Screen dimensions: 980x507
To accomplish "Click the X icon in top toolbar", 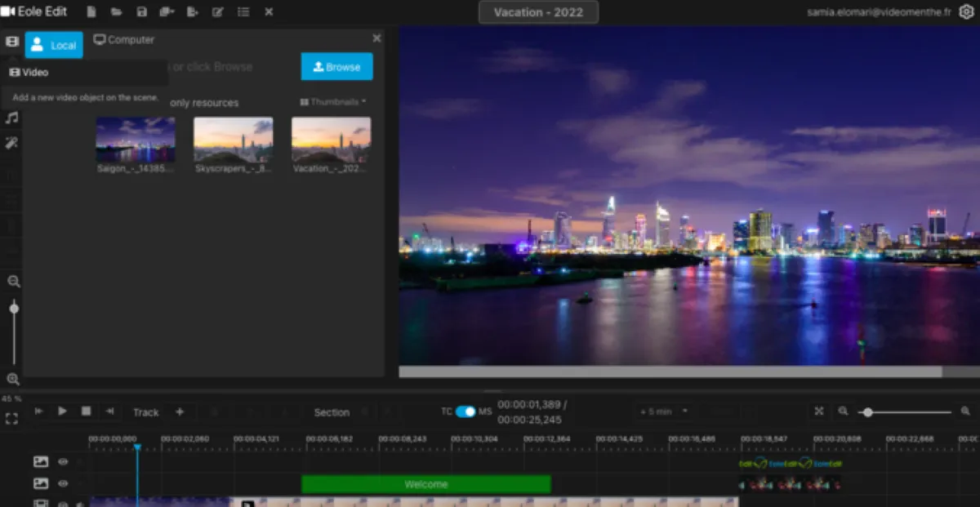I will tap(269, 12).
